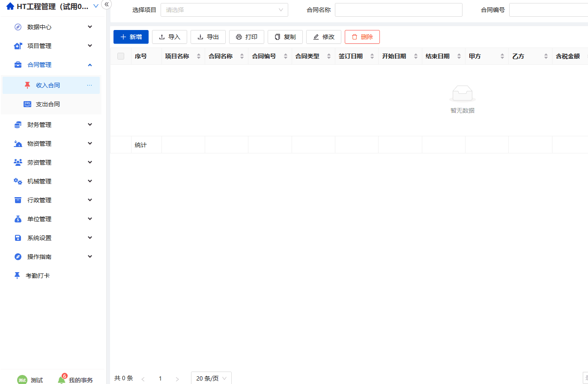588x384 pixels.
Task: Click the 删除 delete button
Action: coord(362,37)
